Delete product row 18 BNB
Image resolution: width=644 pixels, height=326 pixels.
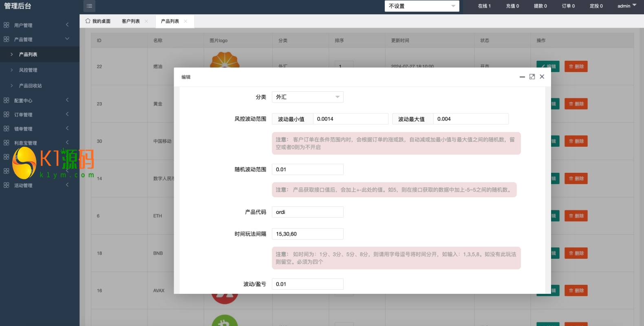pos(576,253)
